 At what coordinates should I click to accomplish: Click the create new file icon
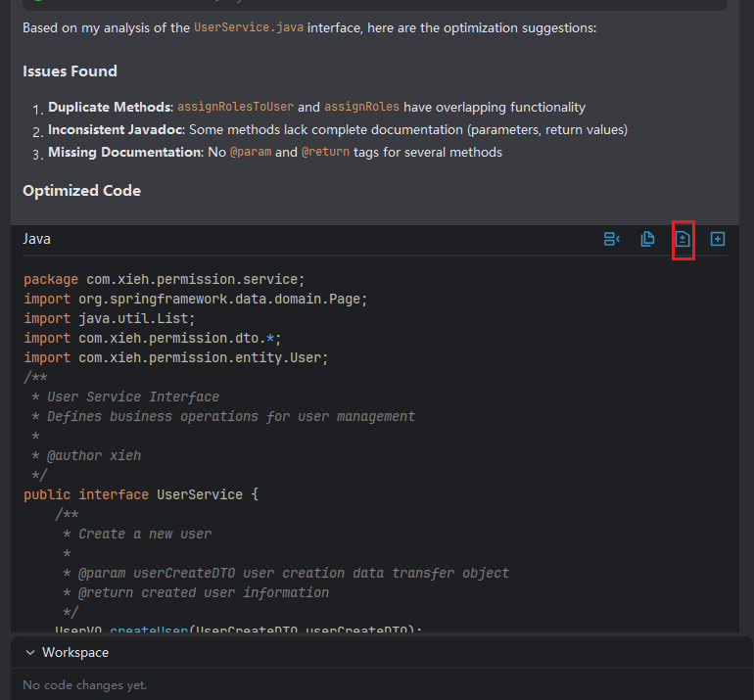coord(718,239)
